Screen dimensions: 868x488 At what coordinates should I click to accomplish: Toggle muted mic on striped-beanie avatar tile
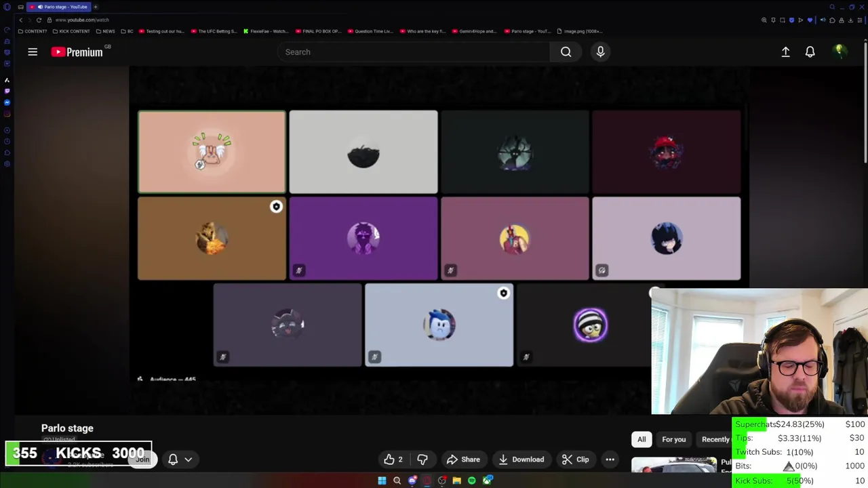click(x=526, y=357)
